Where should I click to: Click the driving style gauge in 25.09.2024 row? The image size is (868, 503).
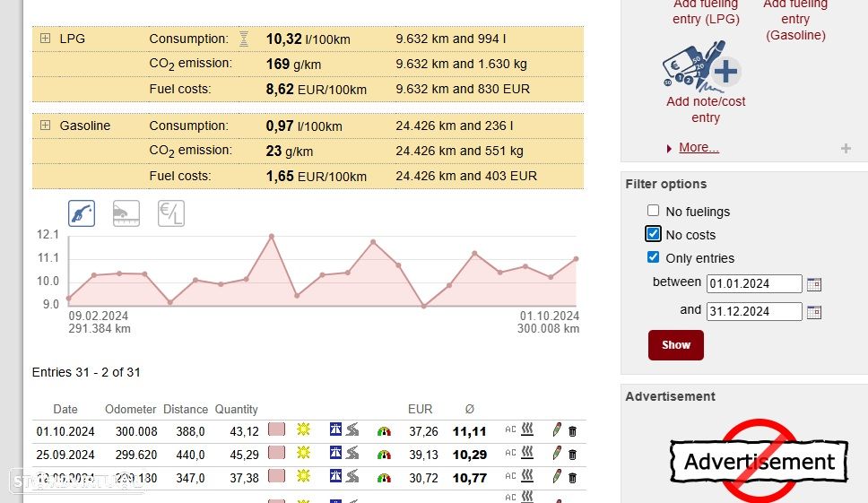(384, 455)
